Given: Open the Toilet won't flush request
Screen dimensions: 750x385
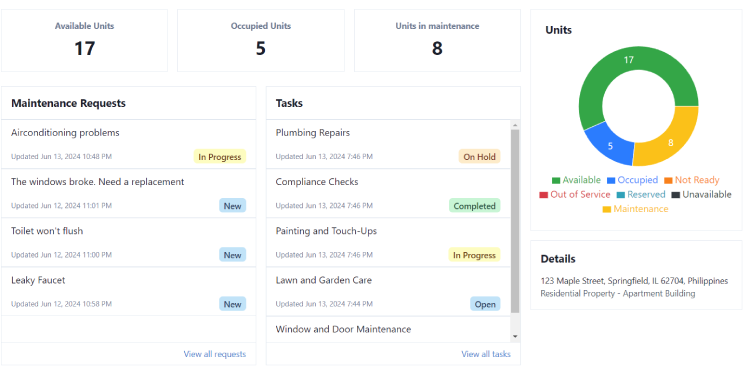Looking at the screenshot, I should (128, 242).
